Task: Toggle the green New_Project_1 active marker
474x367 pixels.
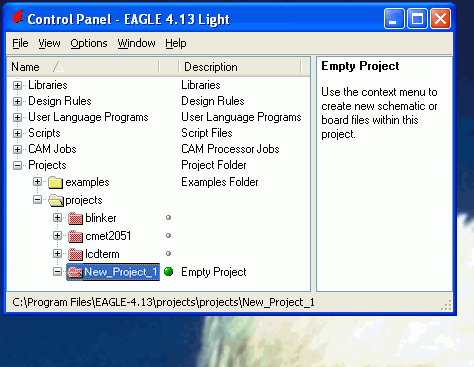Action: point(169,272)
